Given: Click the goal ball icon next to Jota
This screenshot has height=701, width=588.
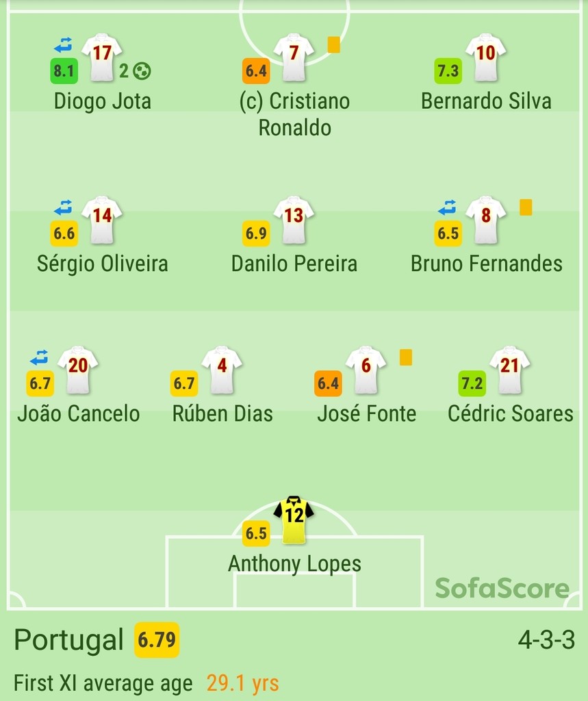Looking at the screenshot, I should pos(142,71).
